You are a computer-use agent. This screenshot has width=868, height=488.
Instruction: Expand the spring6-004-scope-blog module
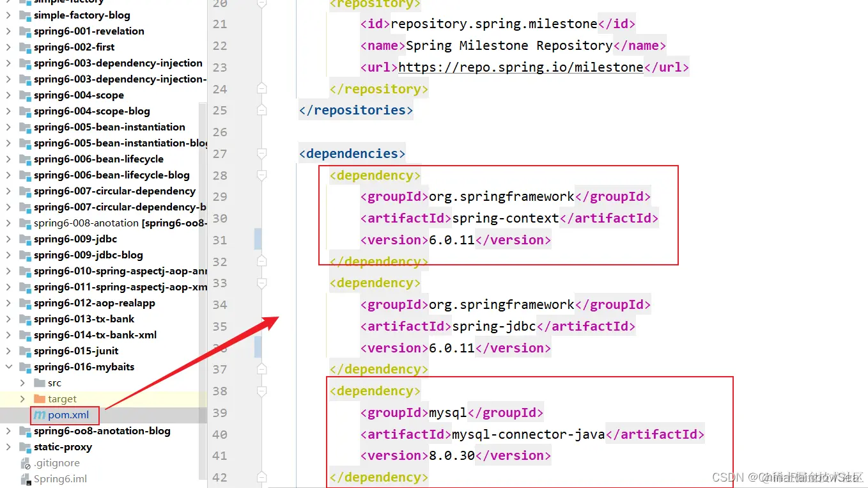coord(8,111)
